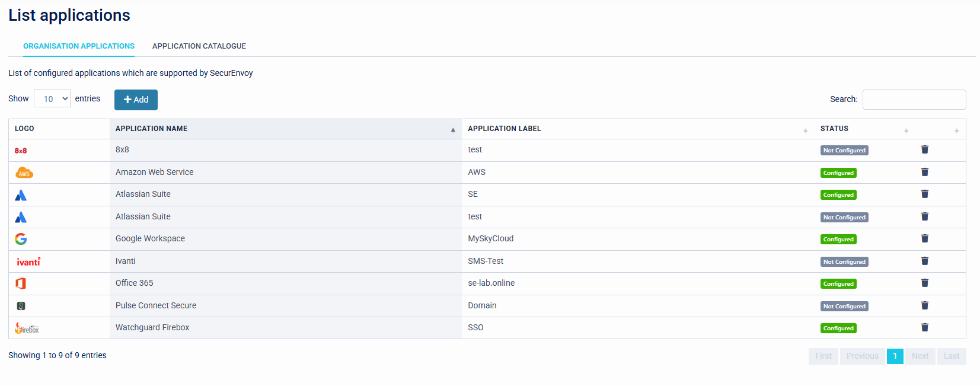Select page 1 in pagination
The image size is (980, 386).
pos(895,356)
